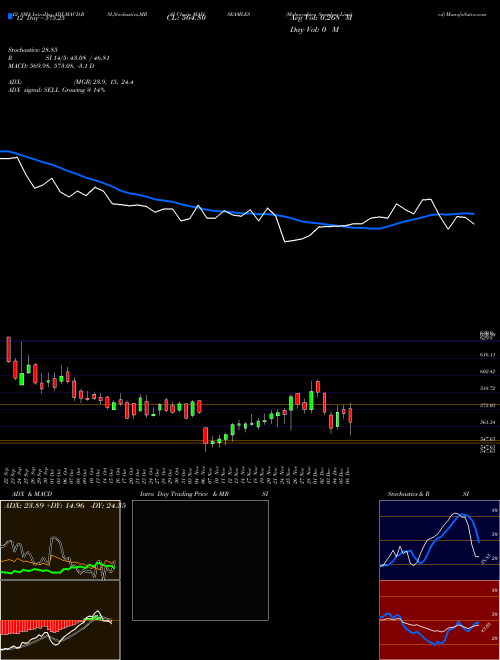Open the empty intraday trading price panel
The width and height of the screenshot is (500, 660).
[200, 560]
